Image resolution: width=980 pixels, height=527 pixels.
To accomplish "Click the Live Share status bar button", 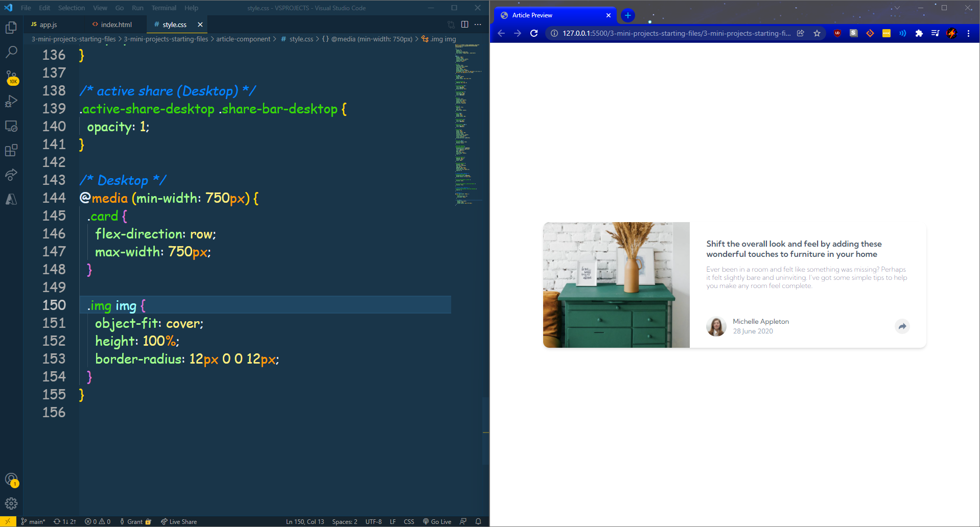I will pyautogui.click(x=179, y=521).
